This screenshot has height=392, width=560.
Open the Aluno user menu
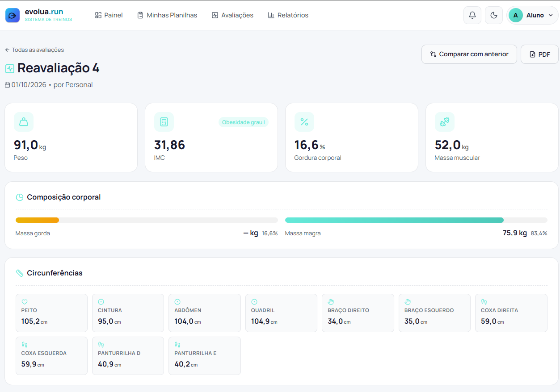532,15
